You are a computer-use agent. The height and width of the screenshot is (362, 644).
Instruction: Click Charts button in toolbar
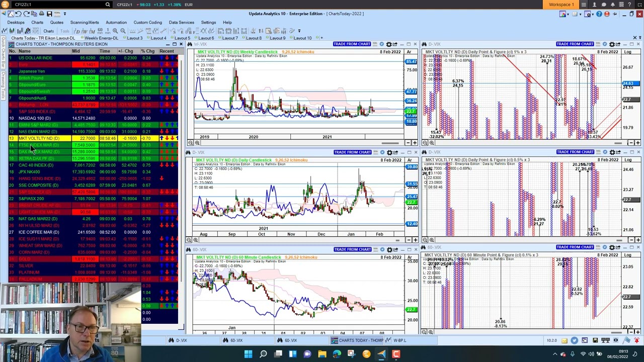click(48, 31)
